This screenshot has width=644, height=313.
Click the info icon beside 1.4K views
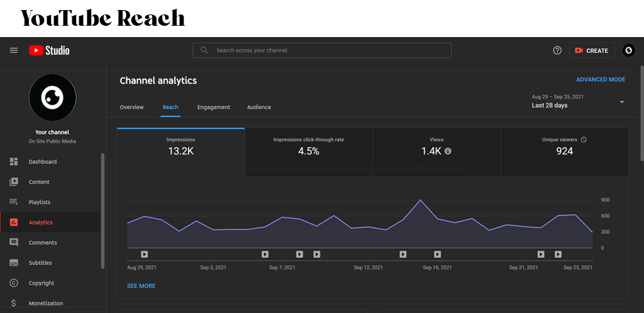pos(448,151)
